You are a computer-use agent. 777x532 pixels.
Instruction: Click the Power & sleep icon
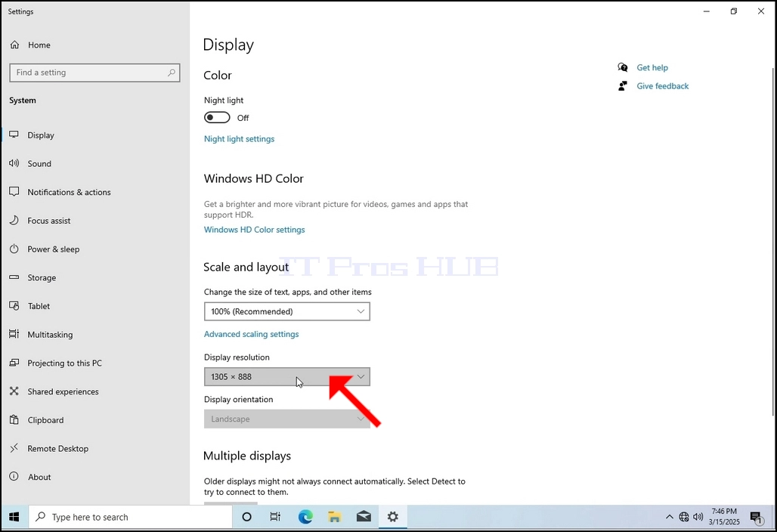pos(14,249)
